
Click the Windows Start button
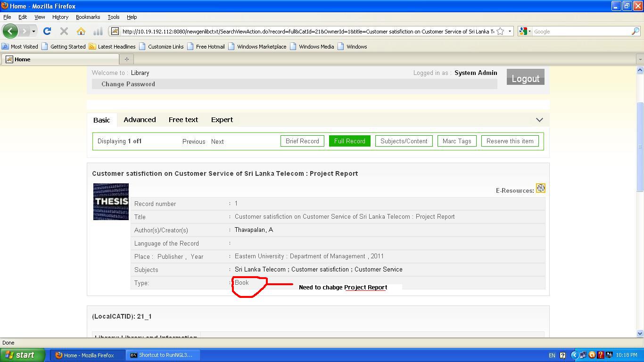[22, 355]
